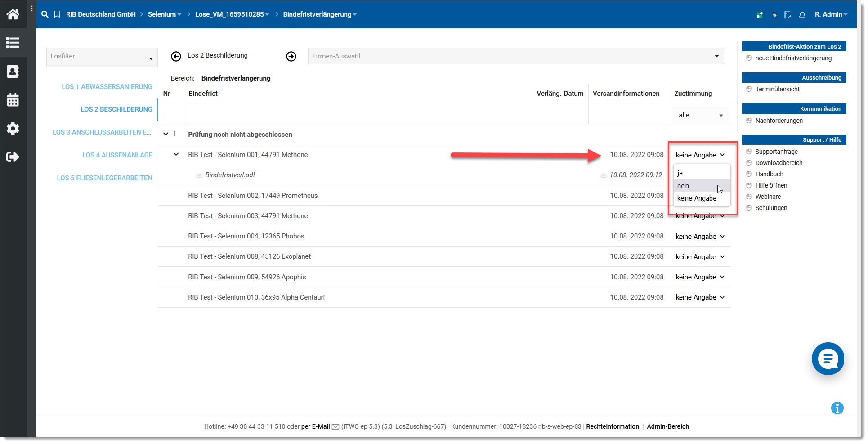Open the Zustimmung 'alle' filter dropdown
The image size is (868, 444).
[700, 115]
